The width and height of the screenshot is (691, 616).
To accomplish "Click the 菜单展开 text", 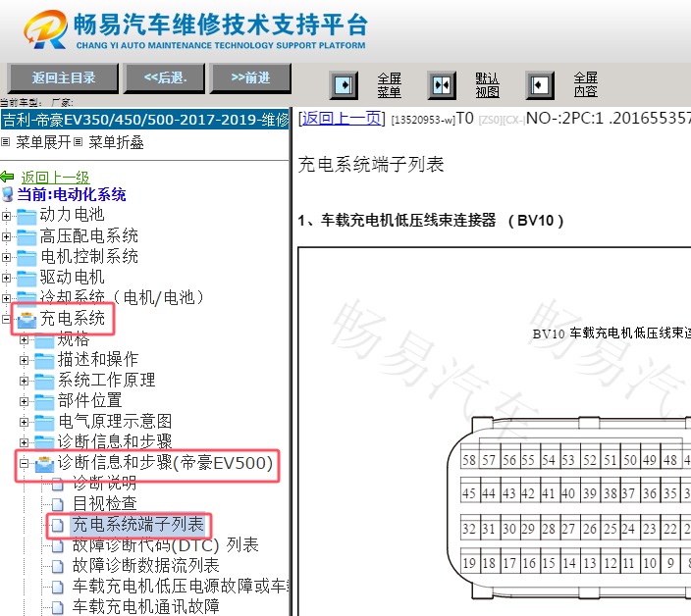I will click(43, 142).
